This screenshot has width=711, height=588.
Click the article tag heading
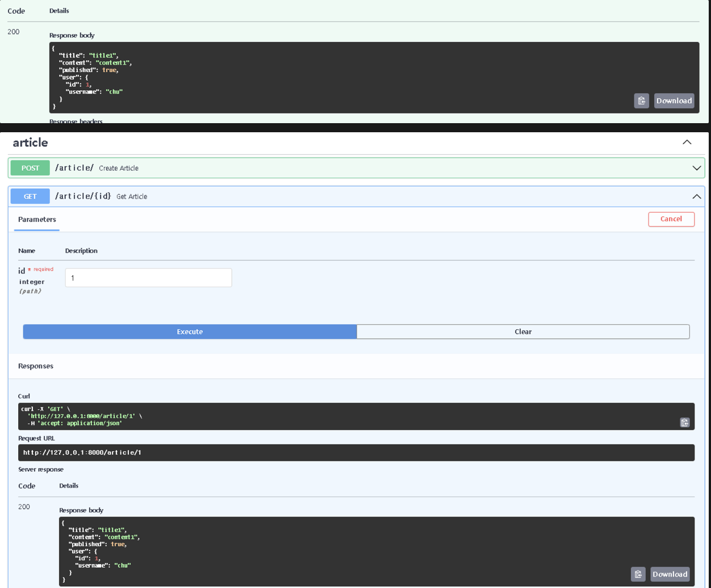click(31, 142)
